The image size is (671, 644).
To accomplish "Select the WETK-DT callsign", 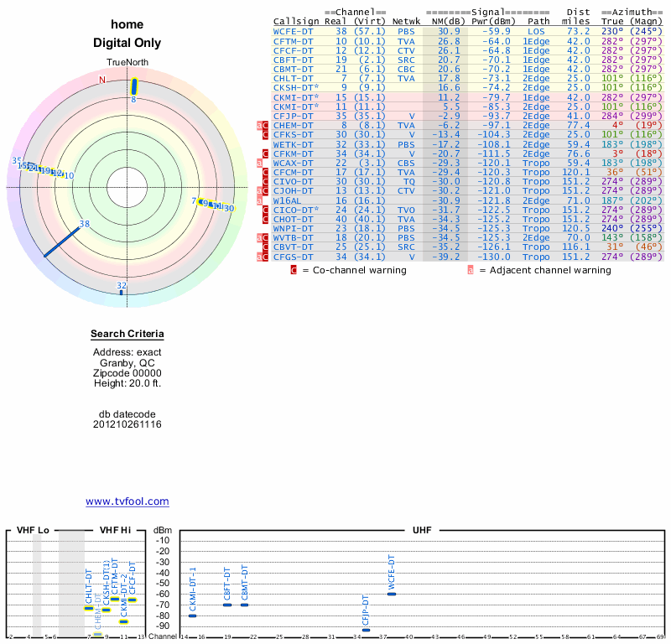I will point(293,144).
